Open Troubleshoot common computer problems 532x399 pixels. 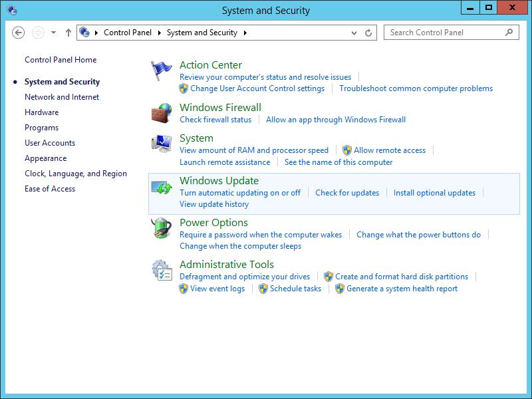(x=416, y=88)
